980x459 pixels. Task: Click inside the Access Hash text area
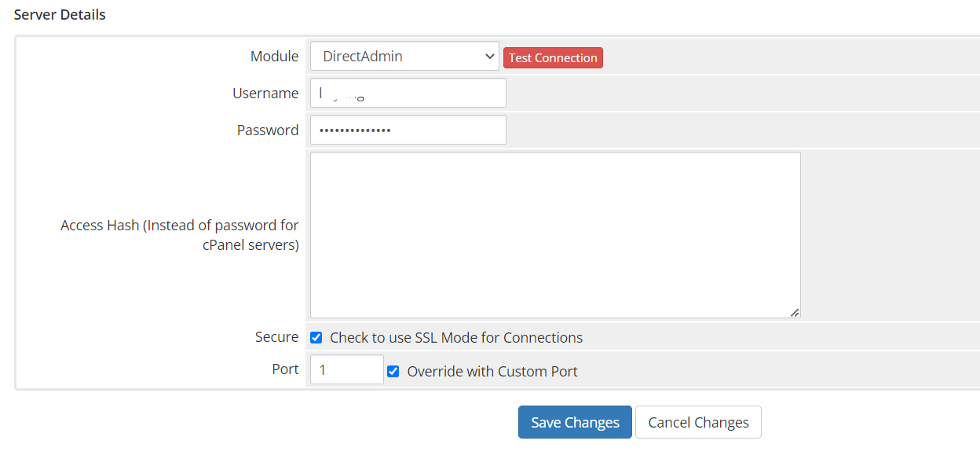pyautogui.click(x=554, y=234)
